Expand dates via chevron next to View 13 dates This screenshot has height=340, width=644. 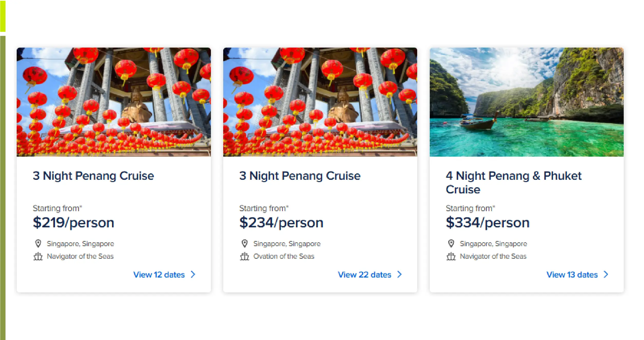(x=606, y=274)
